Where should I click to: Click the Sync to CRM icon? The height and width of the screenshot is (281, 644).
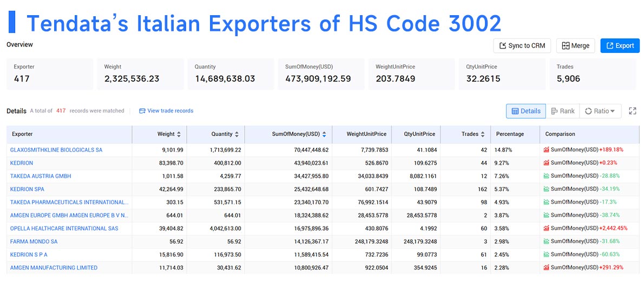coord(502,45)
